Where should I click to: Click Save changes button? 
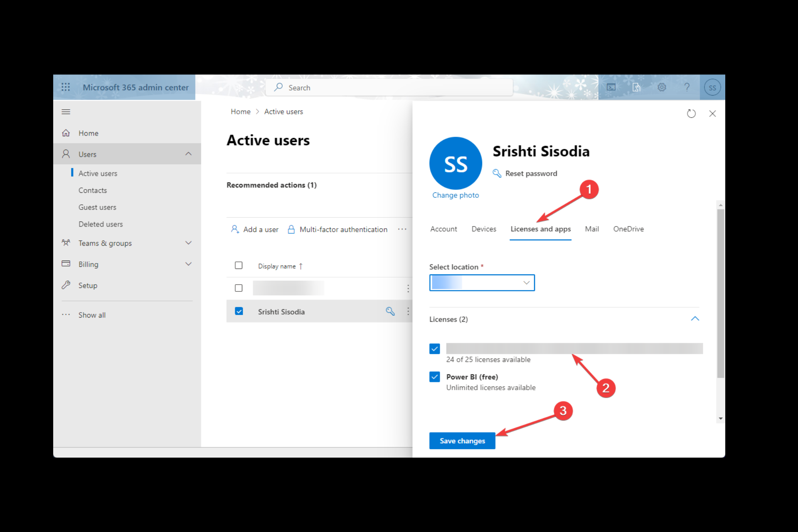(x=463, y=441)
